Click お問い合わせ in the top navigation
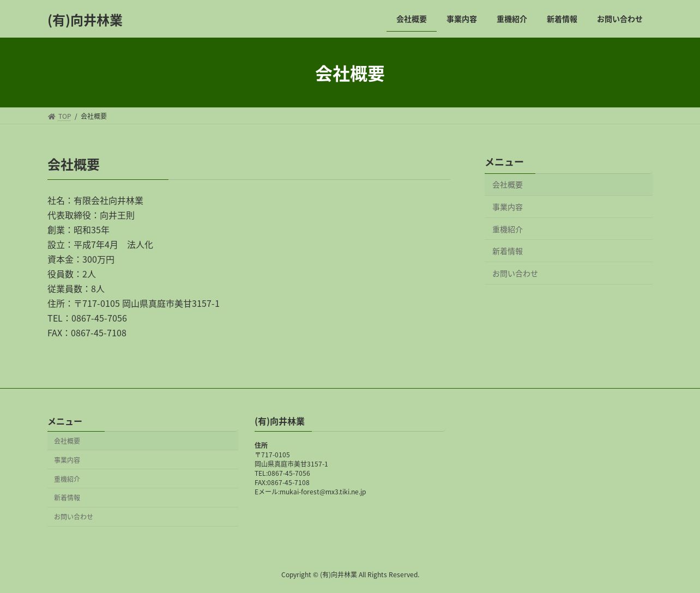This screenshot has height=593, width=700. click(620, 19)
